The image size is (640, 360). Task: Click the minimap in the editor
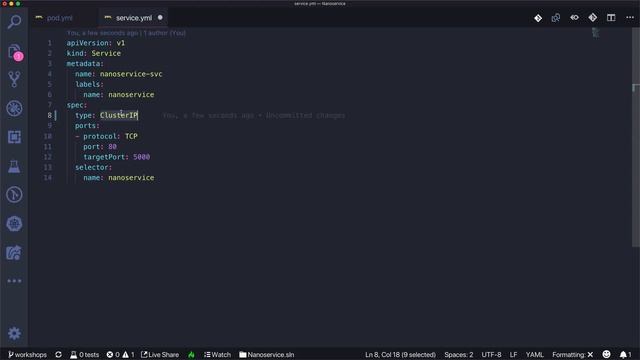(x=596, y=33)
